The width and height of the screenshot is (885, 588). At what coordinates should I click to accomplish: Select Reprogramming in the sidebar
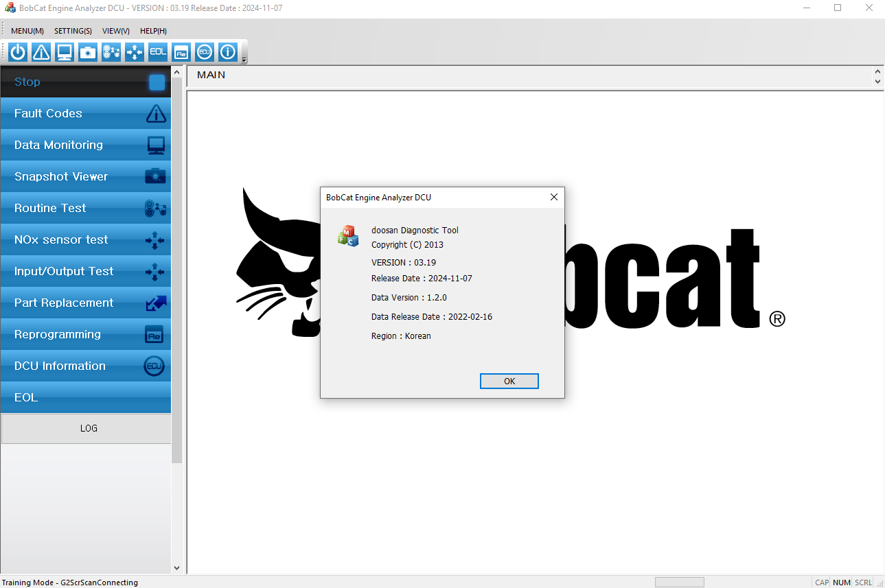click(x=86, y=334)
